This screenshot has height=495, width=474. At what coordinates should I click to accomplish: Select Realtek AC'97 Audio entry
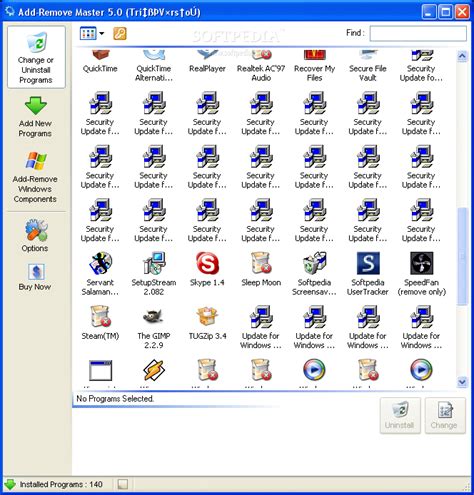coord(261,66)
